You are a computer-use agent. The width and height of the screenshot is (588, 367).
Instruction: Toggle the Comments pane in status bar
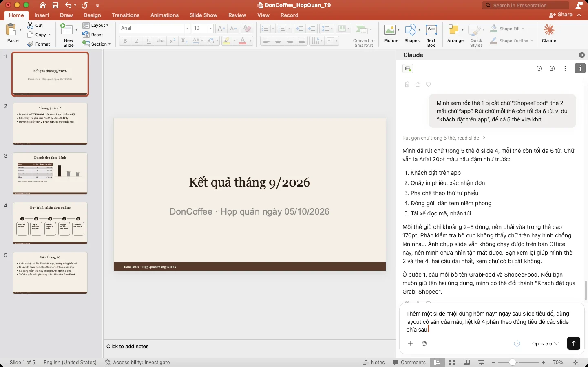(x=409, y=363)
